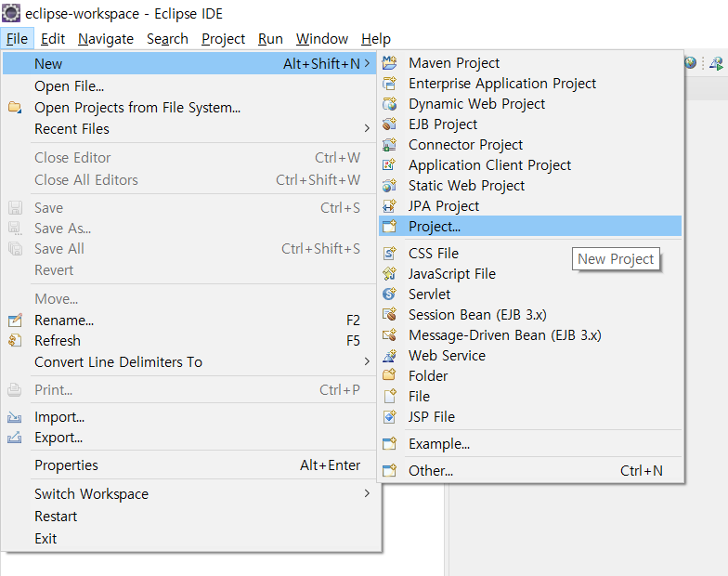This screenshot has width=728, height=576.
Task: Open the Help menu
Action: pyautogui.click(x=376, y=39)
